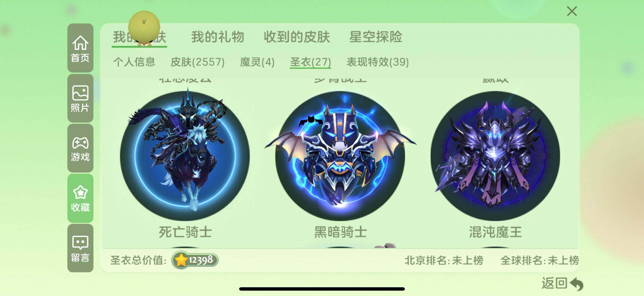Open the 照片 photos sidebar icon
The width and height of the screenshot is (644, 296).
point(80,98)
